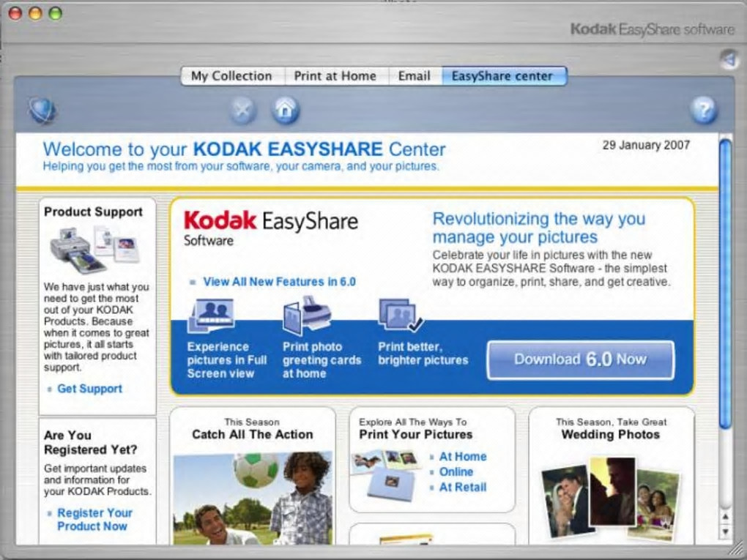Click the Wedding Photos heading
The width and height of the screenshot is (747, 560).
[x=611, y=434]
